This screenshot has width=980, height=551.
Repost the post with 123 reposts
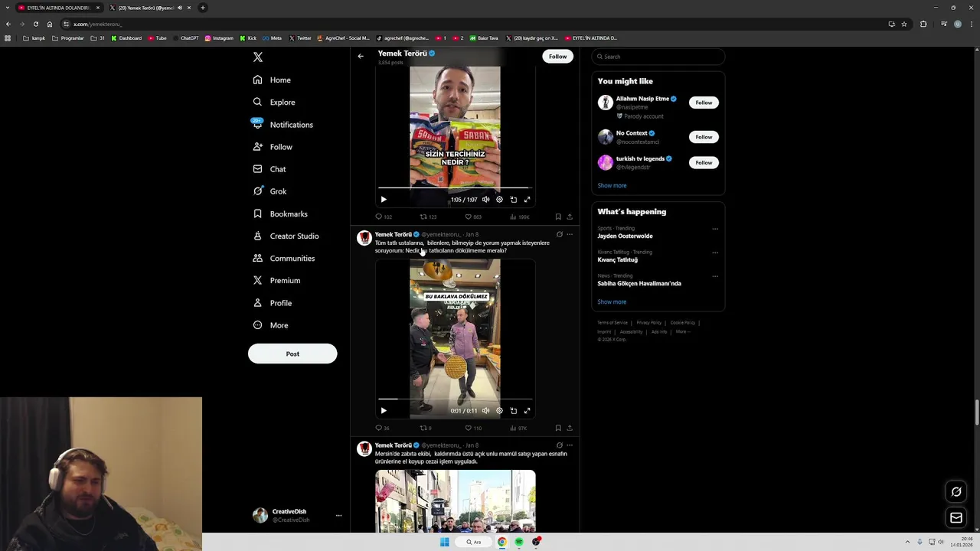click(x=423, y=217)
